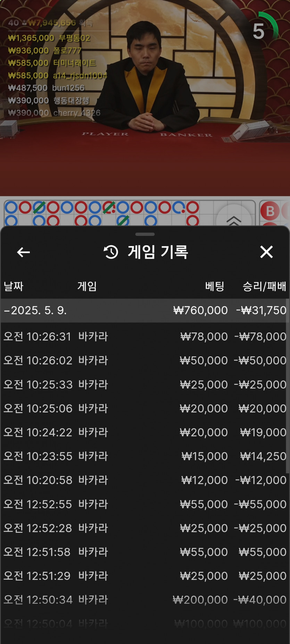Close the game history panel
The height and width of the screenshot is (644, 290).
[266, 252]
